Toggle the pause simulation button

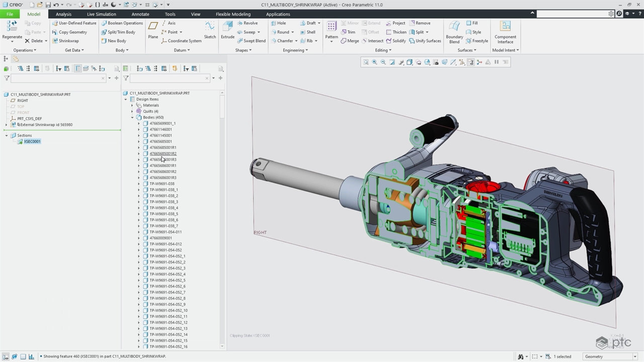point(497,62)
